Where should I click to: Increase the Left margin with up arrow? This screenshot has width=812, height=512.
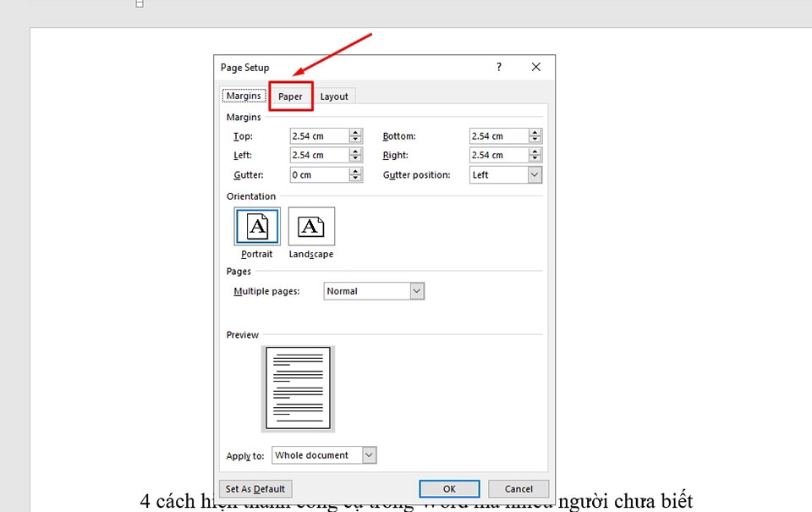355,151
